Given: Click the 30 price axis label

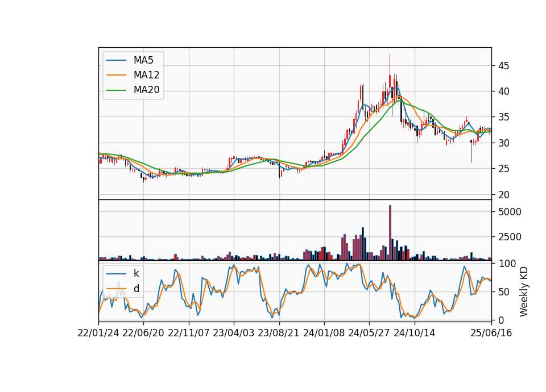Looking at the screenshot, I should [503, 143].
